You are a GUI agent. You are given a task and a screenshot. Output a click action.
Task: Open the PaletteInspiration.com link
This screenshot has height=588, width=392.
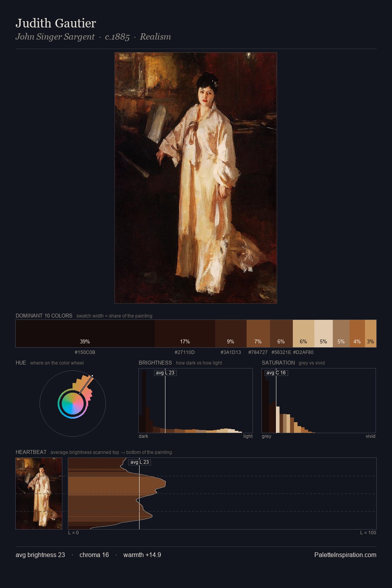[345, 555]
